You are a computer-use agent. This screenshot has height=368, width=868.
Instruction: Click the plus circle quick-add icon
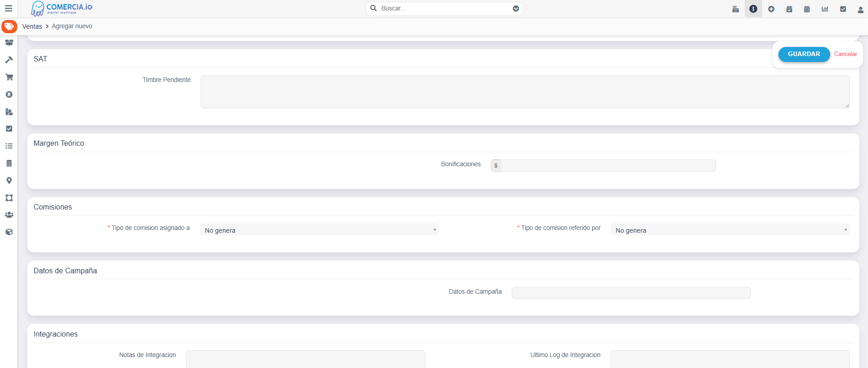pyautogui.click(x=771, y=9)
